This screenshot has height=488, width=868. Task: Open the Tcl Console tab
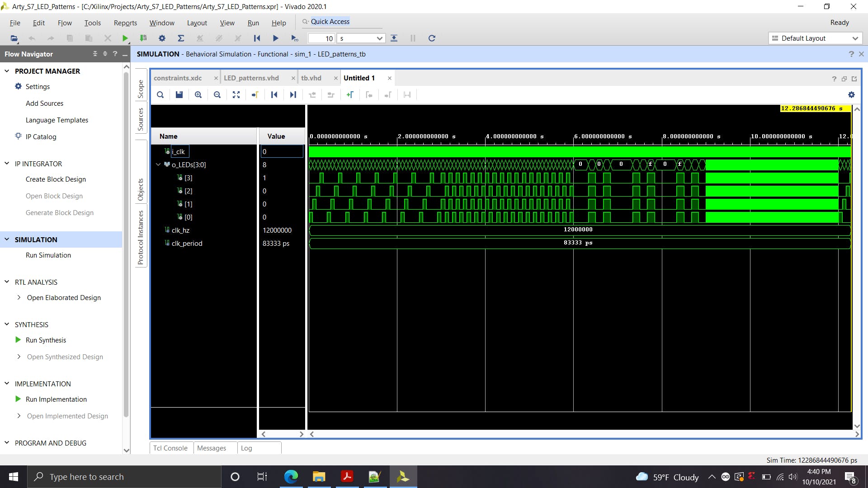coord(170,448)
